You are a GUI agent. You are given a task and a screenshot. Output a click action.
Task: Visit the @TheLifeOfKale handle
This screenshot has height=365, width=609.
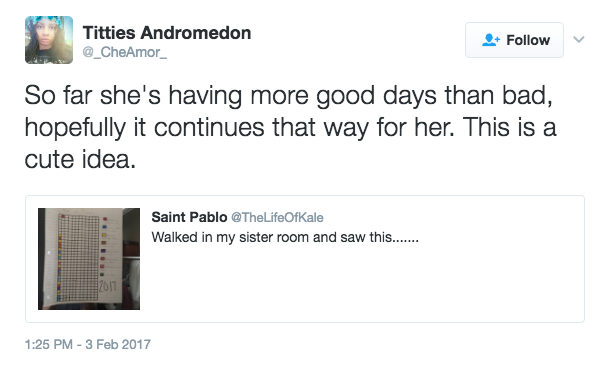[x=277, y=217]
